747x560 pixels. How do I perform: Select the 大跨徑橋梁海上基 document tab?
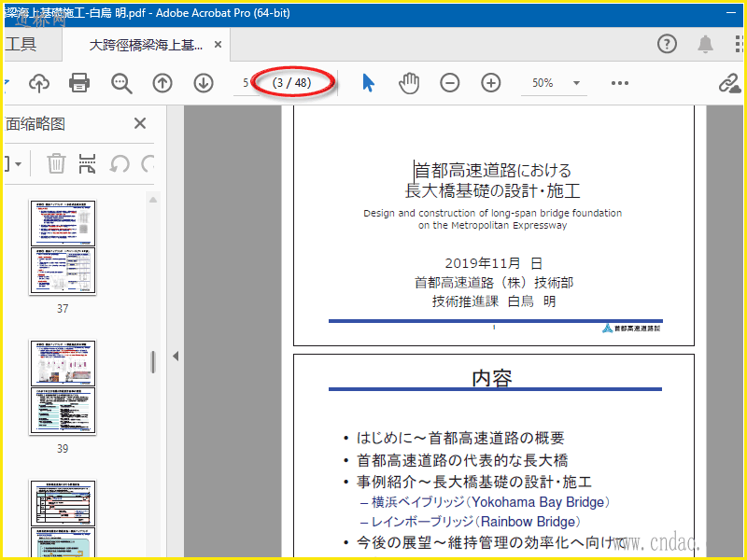146,45
